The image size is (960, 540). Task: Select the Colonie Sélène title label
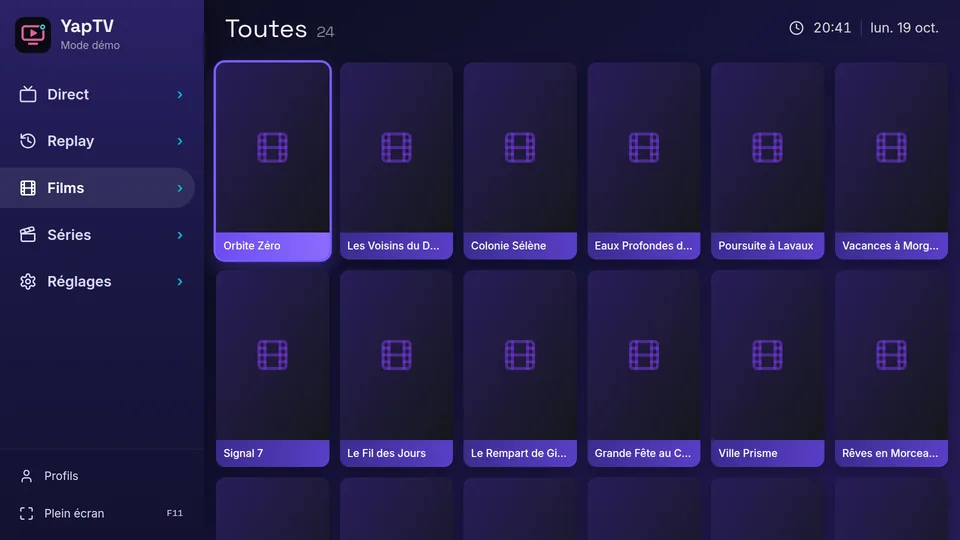tap(508, 246)
